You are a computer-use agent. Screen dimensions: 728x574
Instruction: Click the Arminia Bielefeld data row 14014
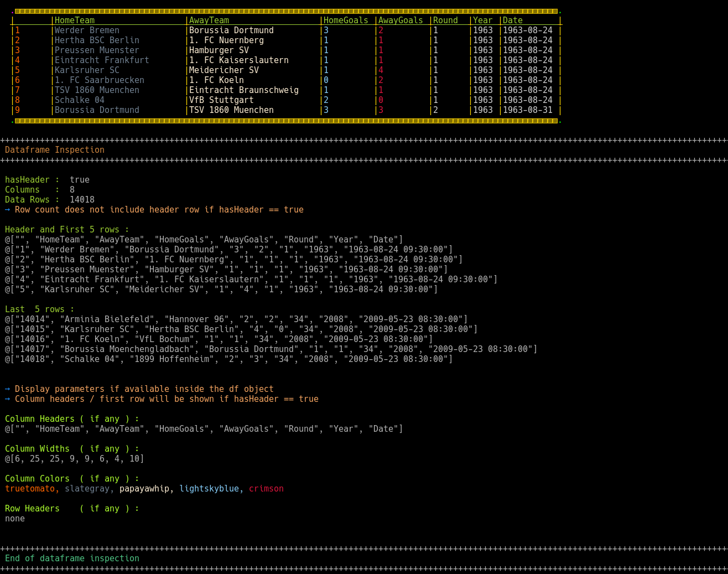click(x=236, y=319)
